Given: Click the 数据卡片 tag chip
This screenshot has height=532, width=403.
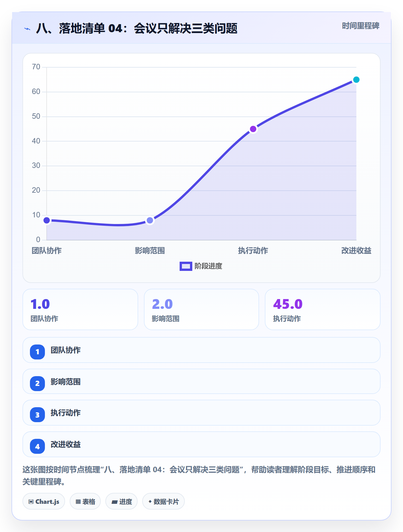Looking at the screenshot, I should [x=164, y=501].
